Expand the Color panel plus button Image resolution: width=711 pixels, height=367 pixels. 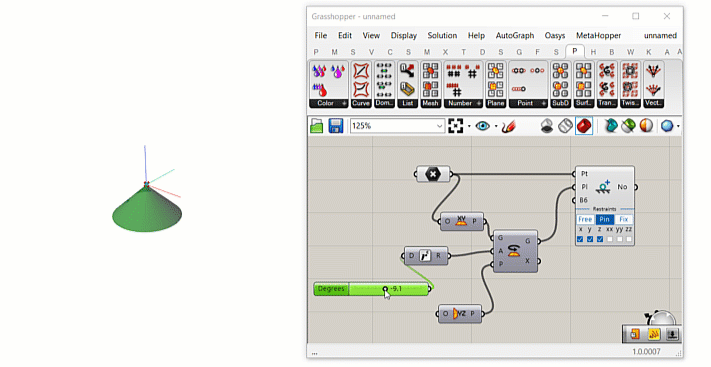point(344,103)
